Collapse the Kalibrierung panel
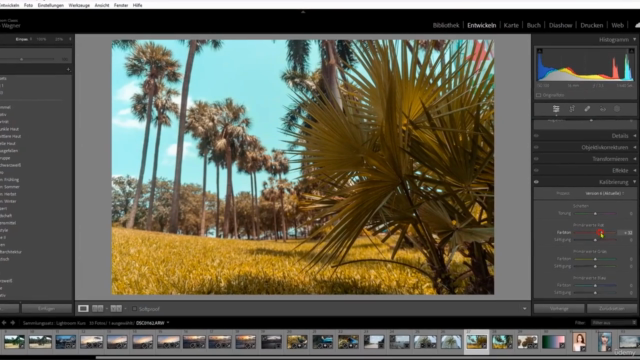Viewport: 640px width, 360px height. (634, 182)
